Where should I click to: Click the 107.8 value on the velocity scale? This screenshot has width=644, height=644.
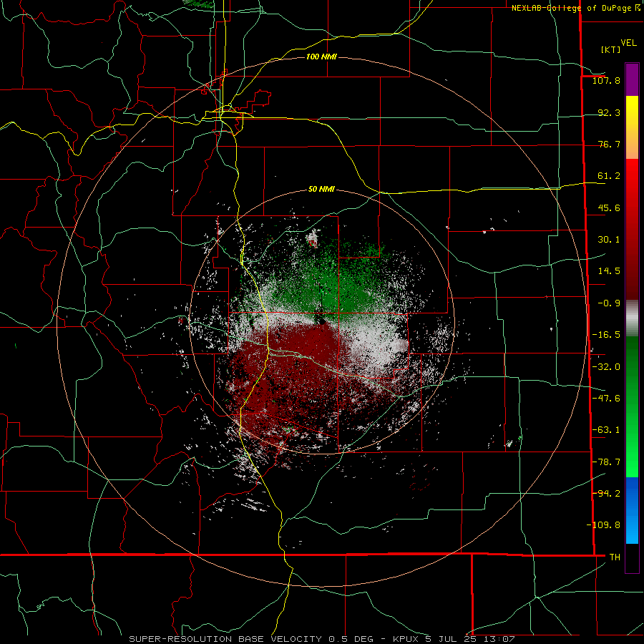[606, 80]
